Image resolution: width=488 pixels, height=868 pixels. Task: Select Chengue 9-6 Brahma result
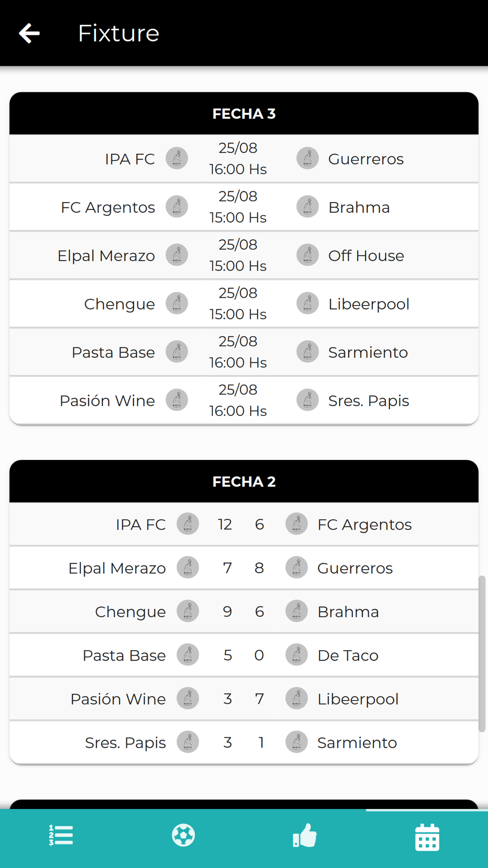click(x=244, y=612)
